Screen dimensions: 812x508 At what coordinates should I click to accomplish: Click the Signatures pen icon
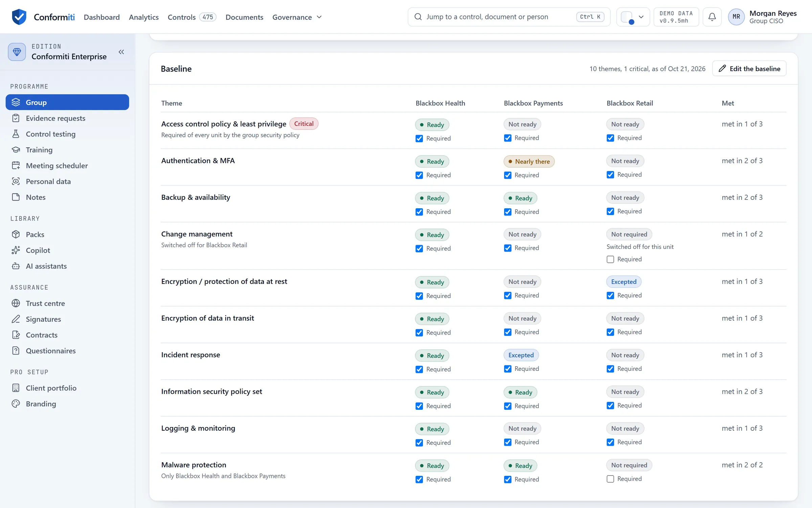point(16,319)
